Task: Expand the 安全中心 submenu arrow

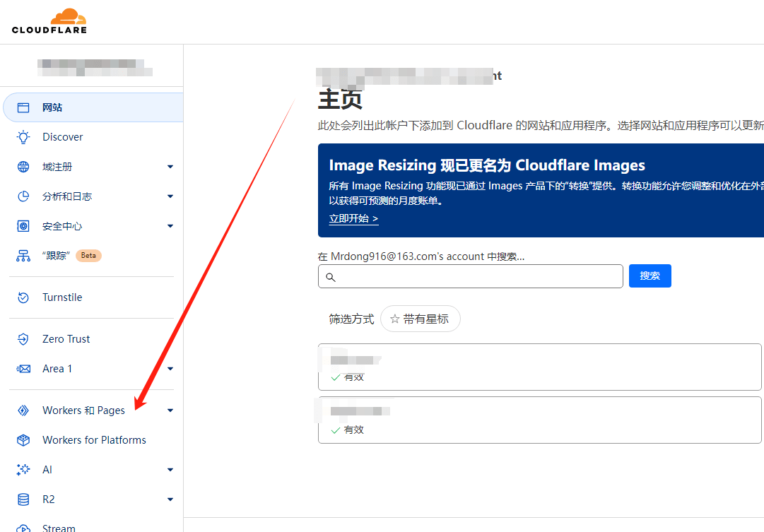Action: (x=170, y=226)
